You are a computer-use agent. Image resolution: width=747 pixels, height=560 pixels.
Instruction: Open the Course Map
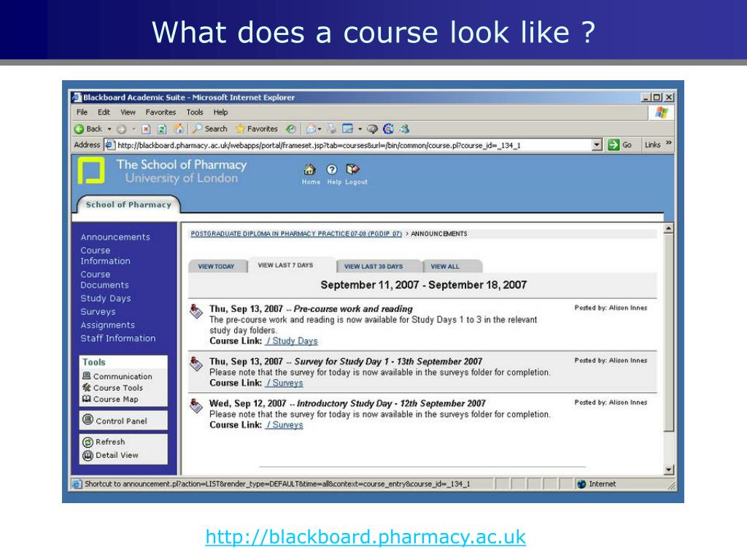pos(110,399)
